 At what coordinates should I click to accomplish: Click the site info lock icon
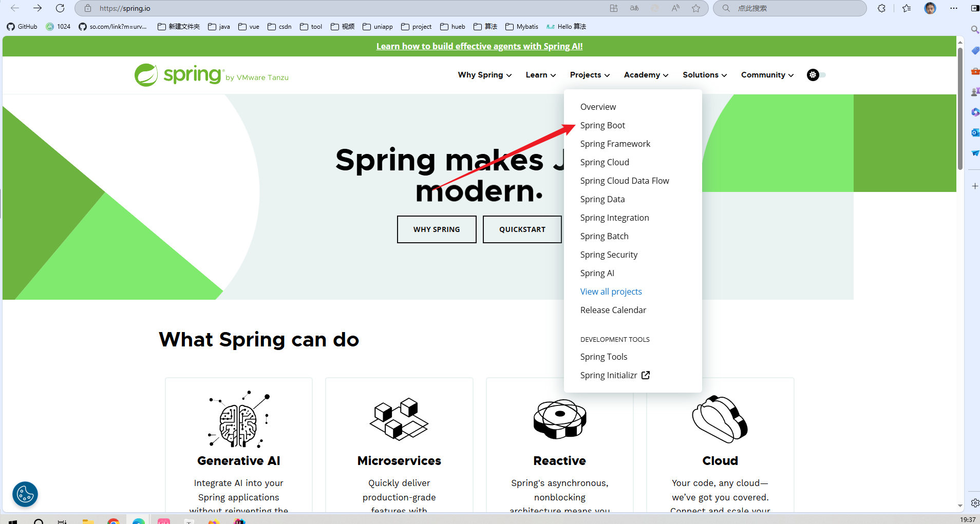88,8
